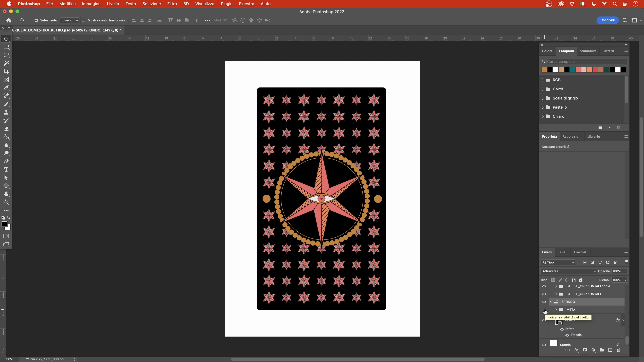This screenshot has width=644, height=362.
Task: Select the Dodge tool
Action: 6,153
